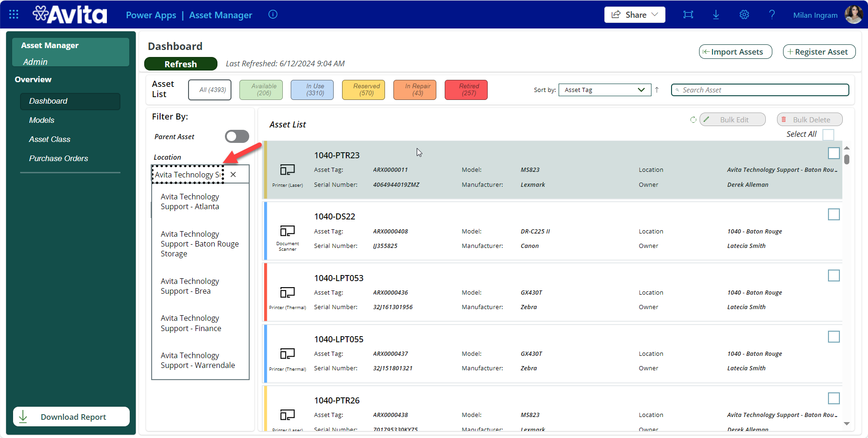The height and width of the screenshot is (438, 868).
Task: Click Import Assets button
Action: tap(735, 52)
